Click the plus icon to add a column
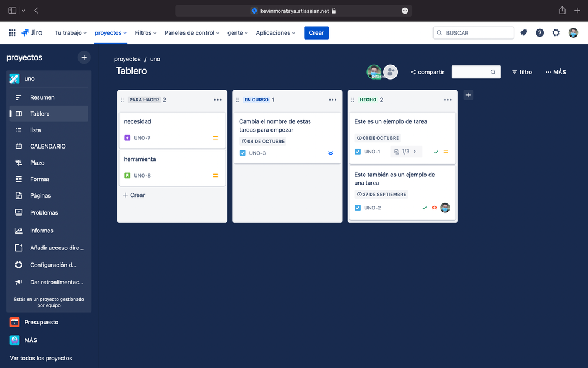588x368 pixels. (468, 94)
